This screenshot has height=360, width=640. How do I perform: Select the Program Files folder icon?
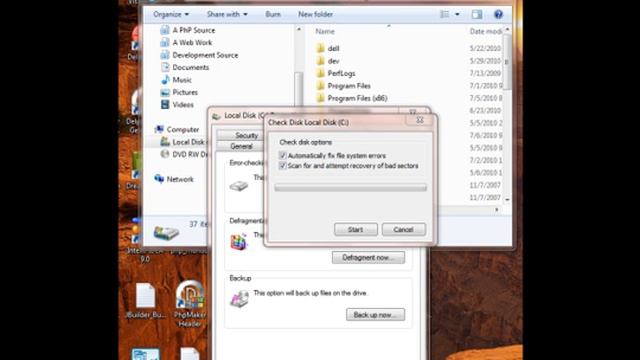321,86
